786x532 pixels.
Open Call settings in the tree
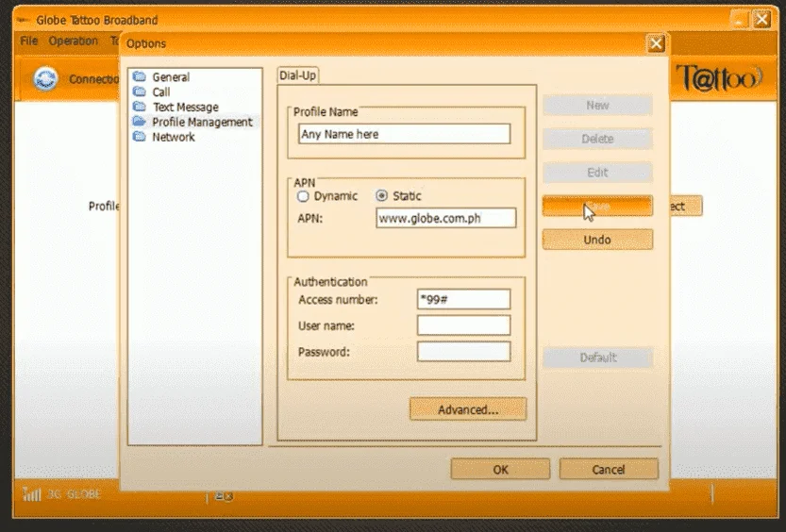[161, 92]
